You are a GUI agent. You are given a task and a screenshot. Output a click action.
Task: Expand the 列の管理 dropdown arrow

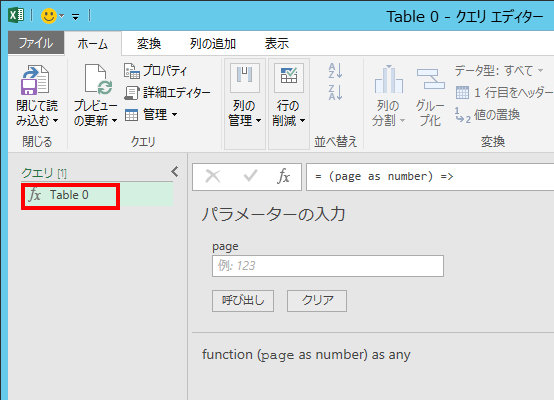pyautogui.click(x=259, y=121)
